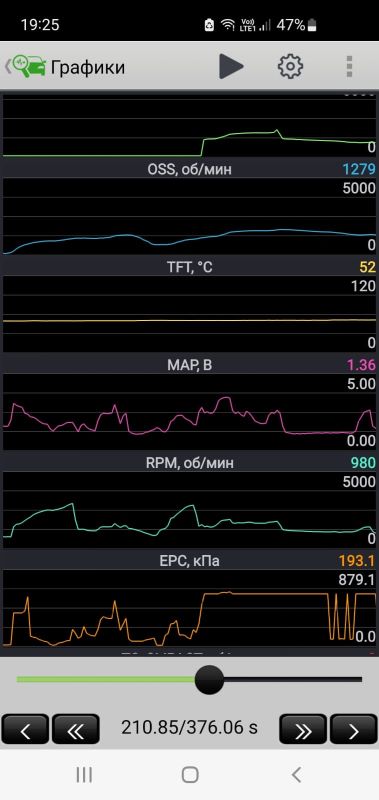Tap the MAP, В graph title
The height and width of the screenshot is (800, 379).
(189, 365)
